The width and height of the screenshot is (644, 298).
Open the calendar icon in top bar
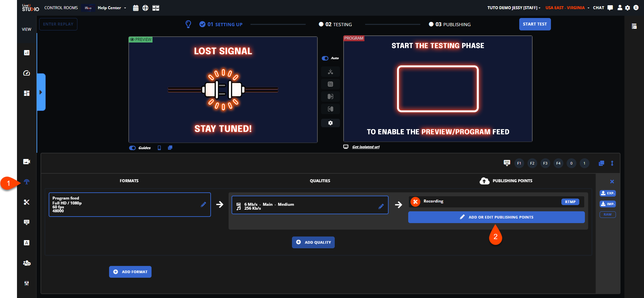click(x=136, y=8)
